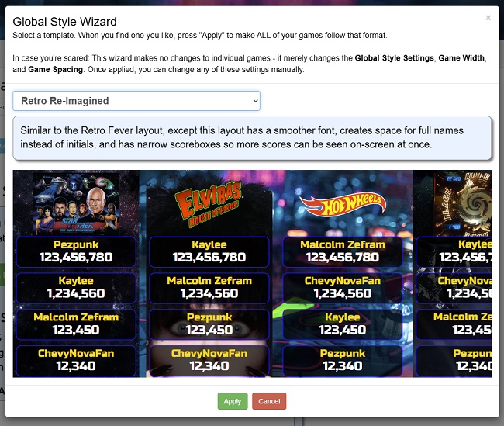This screenshot has width=504, height=426.
Task: Click Pezpunk 12,340 box under Hot Wheels
Action: click(x=342, y=360)
